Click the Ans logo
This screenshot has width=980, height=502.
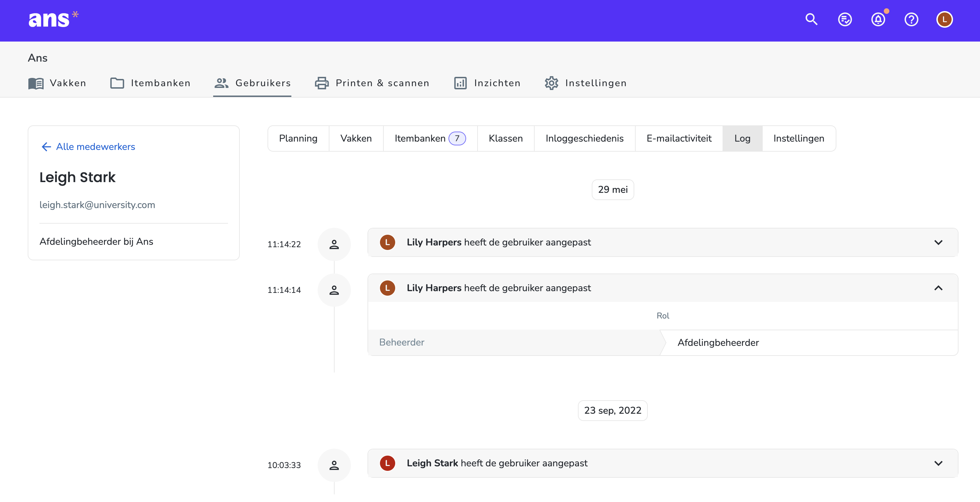[53, 19]
